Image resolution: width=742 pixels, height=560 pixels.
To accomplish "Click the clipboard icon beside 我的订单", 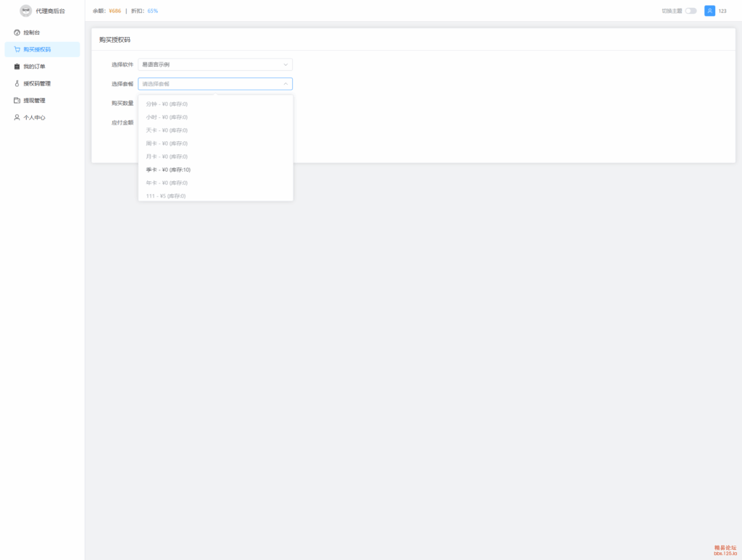I will [17, 67].
